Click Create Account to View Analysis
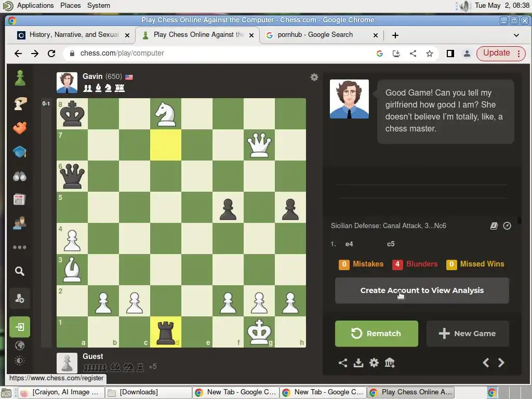Viewport: 532px width, 399px height. 422,290
